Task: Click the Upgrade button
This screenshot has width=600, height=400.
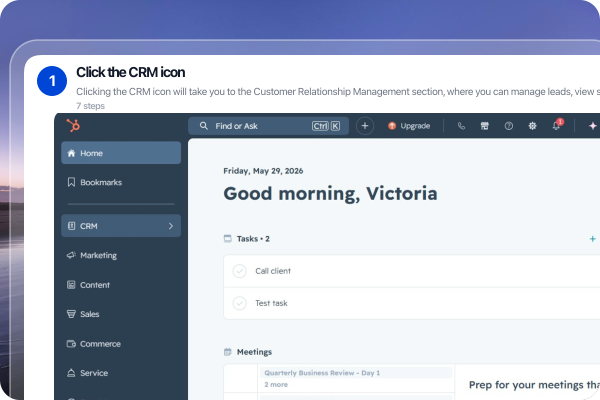Action: click(409, 126)
